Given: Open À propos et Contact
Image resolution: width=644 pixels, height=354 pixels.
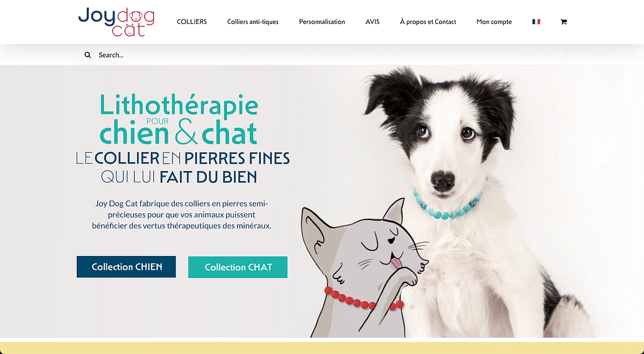Looking at the screenshot, I should click(428, 22).
